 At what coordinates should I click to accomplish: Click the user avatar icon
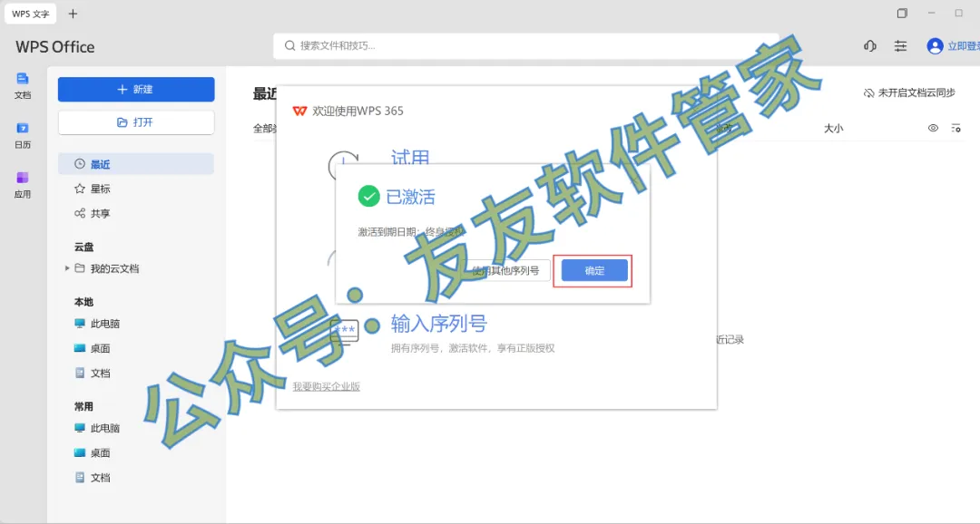pyautogui.click(x=935, y=46)
